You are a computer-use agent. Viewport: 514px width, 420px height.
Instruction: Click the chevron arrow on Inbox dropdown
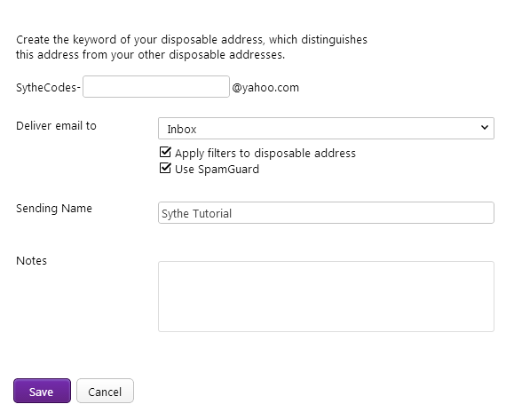[x=485, y=127]
